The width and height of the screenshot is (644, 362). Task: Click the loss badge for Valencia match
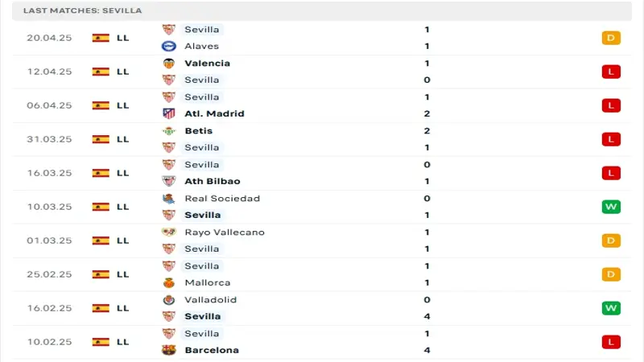click(611, 72)
